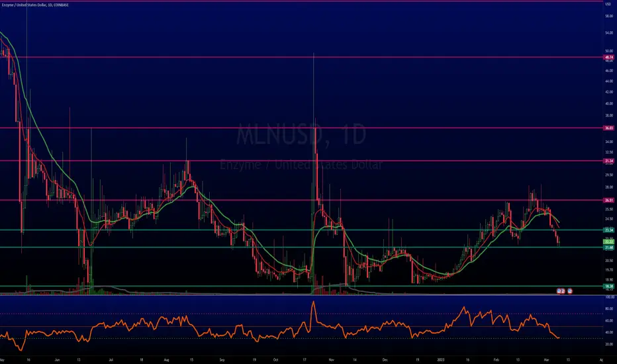The image size is (617, 364).
Task: Click the 40.00 value on main price axis
Action: point(609,104)
